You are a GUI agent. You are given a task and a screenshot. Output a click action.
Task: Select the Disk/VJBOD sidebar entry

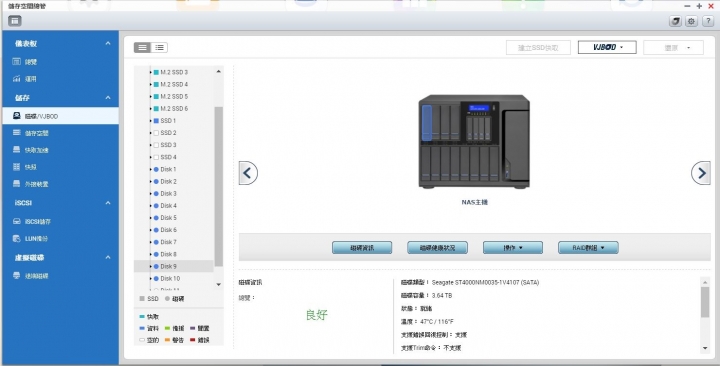60,116
